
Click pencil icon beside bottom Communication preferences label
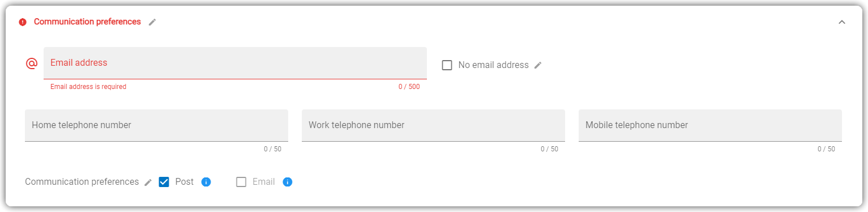point(148,183)
